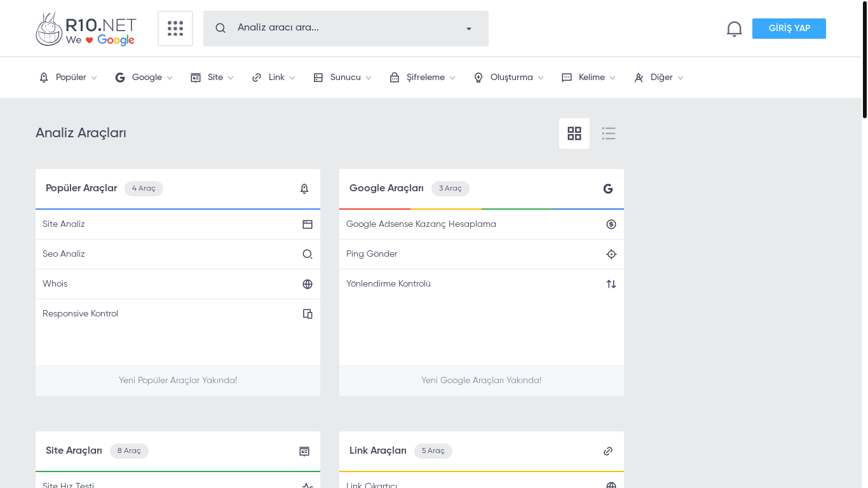Click bell icon in Popüler Araçlar header
This screenshot has height=488, width=868.
coord(304,189)
